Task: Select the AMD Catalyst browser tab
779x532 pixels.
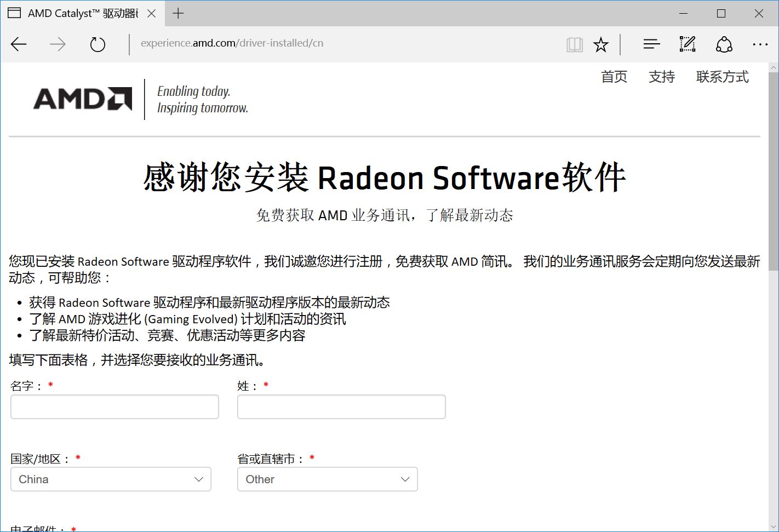Action: point(82,14)
